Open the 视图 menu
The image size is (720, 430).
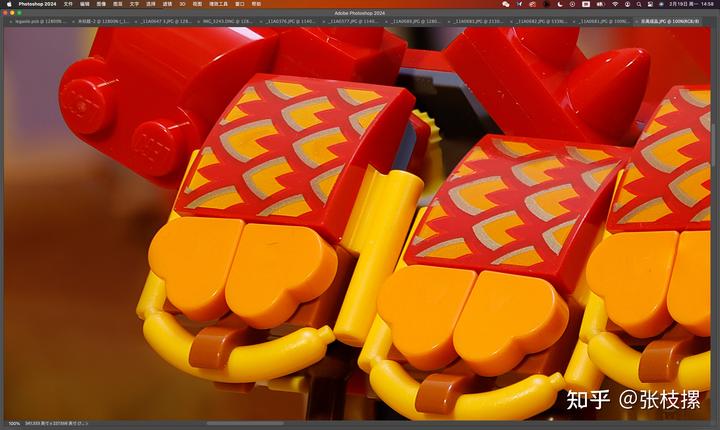click(x=197, y=4)
